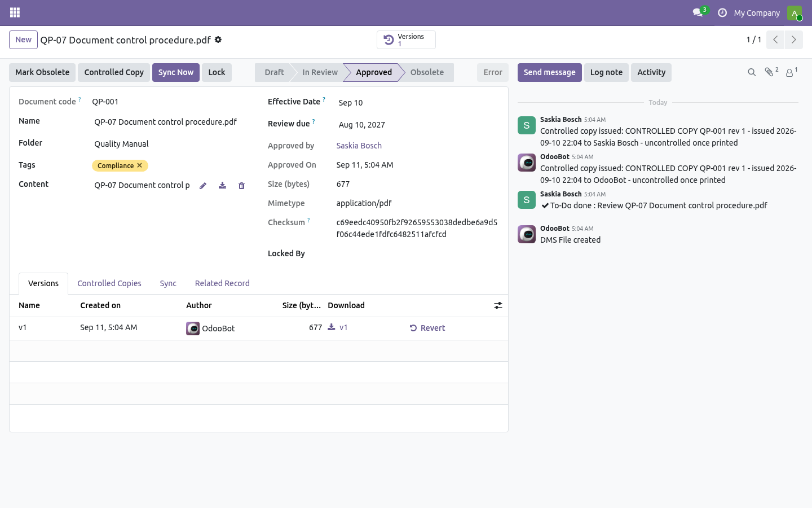Remove the Compliance tag

coord(139,165)
